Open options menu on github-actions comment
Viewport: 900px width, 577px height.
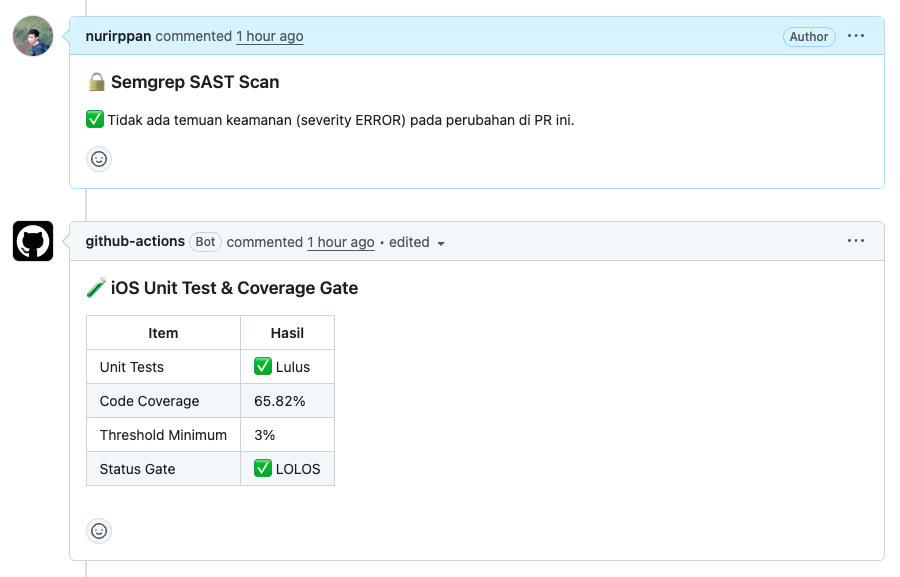(856, 241)
